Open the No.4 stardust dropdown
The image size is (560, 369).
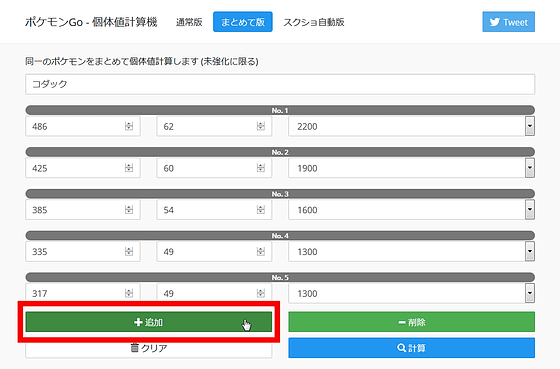(x=411, y=251)
